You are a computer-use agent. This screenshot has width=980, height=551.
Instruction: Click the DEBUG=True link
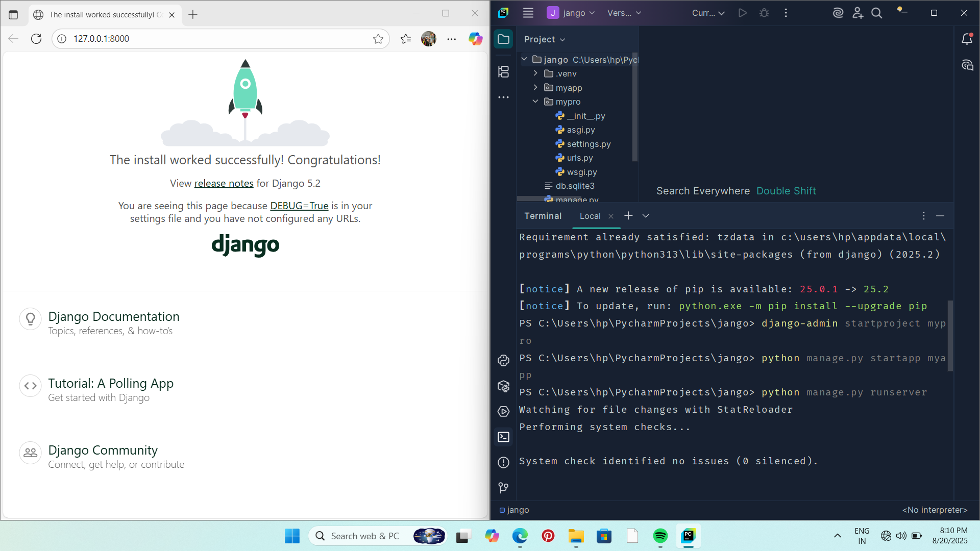point(299,206)
